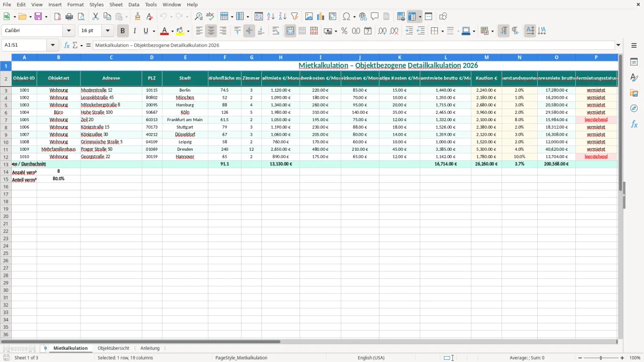
Task: Select column header P
Action: pyautogui.click(x=596, y=57)
